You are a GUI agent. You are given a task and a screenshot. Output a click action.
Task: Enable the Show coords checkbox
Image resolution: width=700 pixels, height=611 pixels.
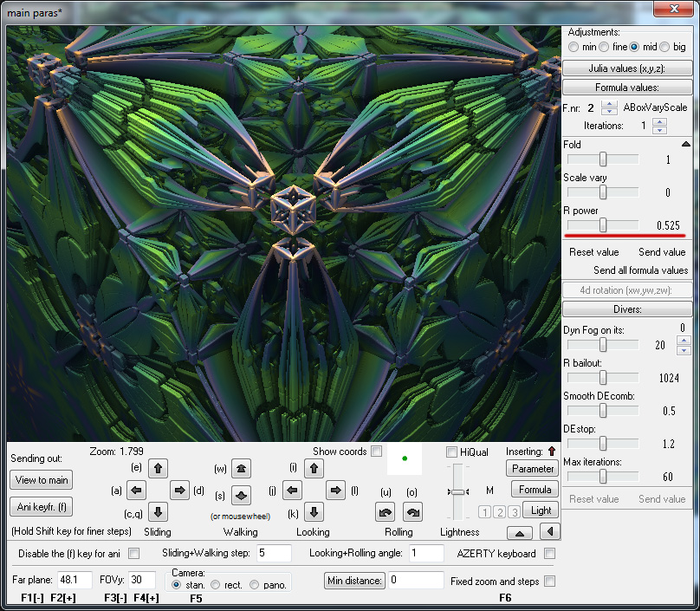click(x=378, y=452)
